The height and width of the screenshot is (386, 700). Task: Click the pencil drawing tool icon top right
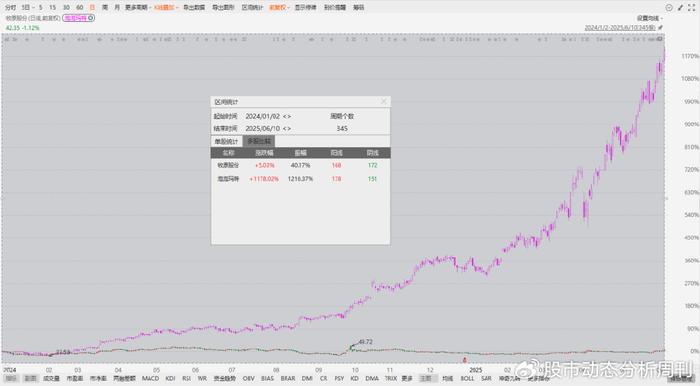(x=680, y=8)
